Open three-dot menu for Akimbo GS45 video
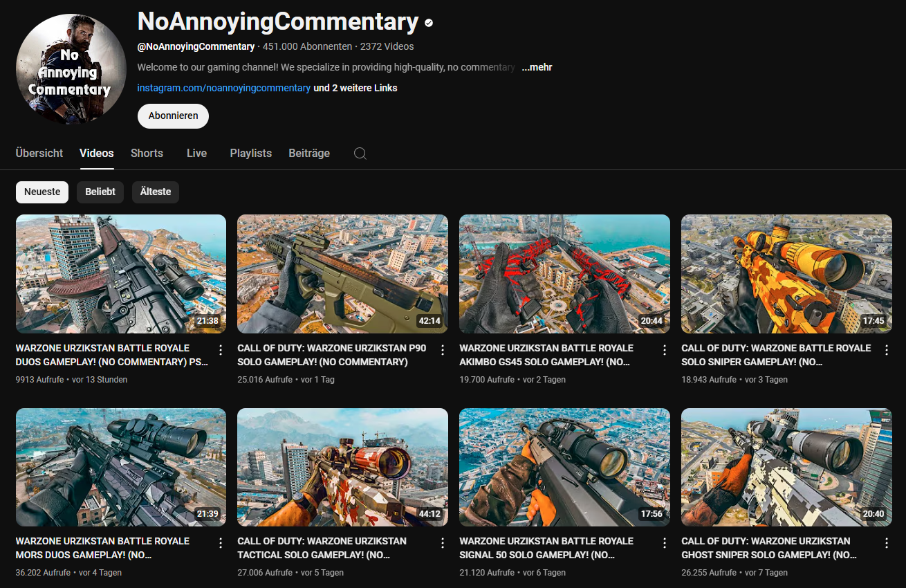 [665, 350]
